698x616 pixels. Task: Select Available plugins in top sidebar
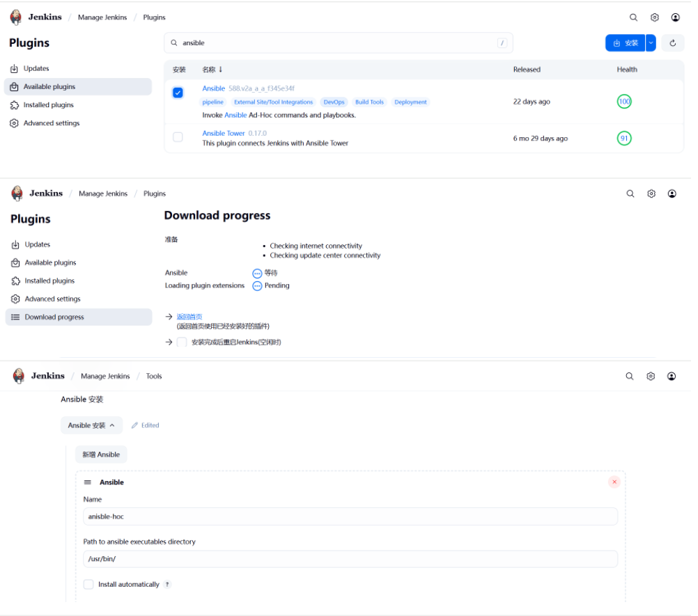77,87
